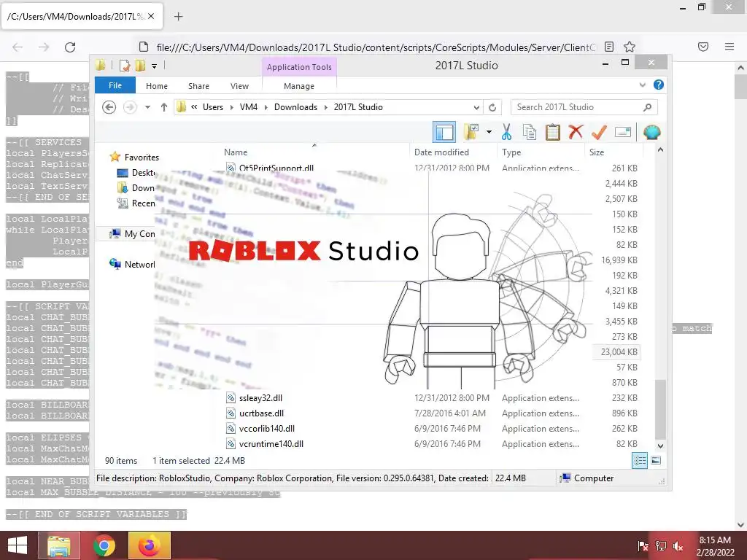Image resolution: width=747 pixels, height=560 pixels.
Task: Open the Windows Start button
Action: [x=18, y=545]
